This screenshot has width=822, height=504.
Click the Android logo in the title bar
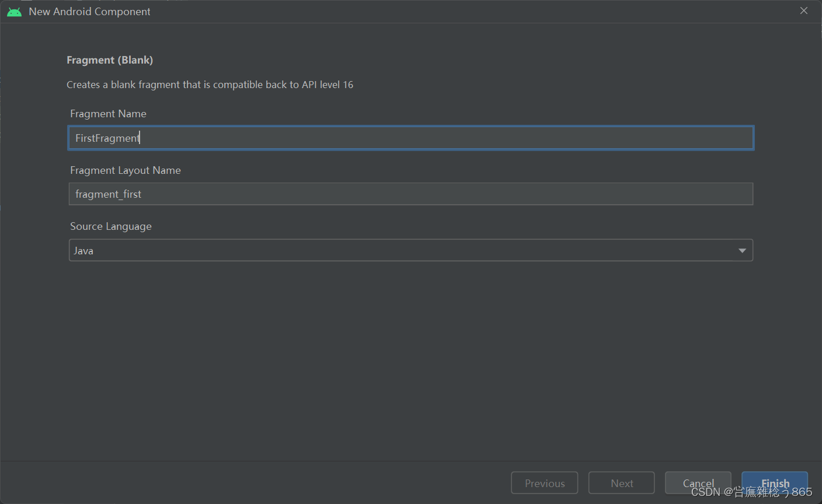[13, 10]
